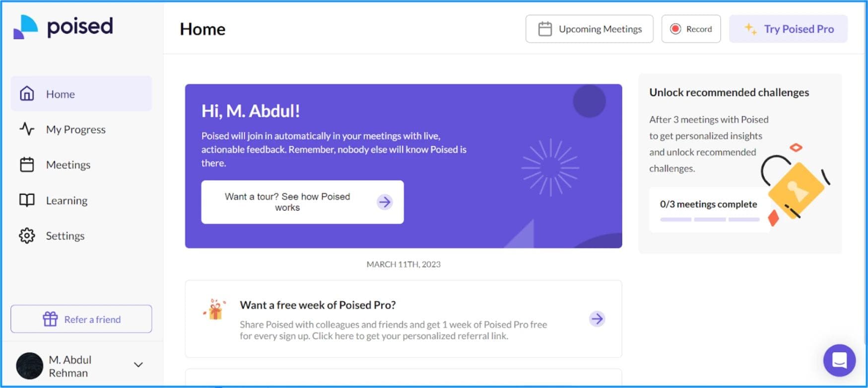This screenshot has height=388, width=868.
Task: Expand the M. Abdul Rehman account chevron
Action: point(138,365)
